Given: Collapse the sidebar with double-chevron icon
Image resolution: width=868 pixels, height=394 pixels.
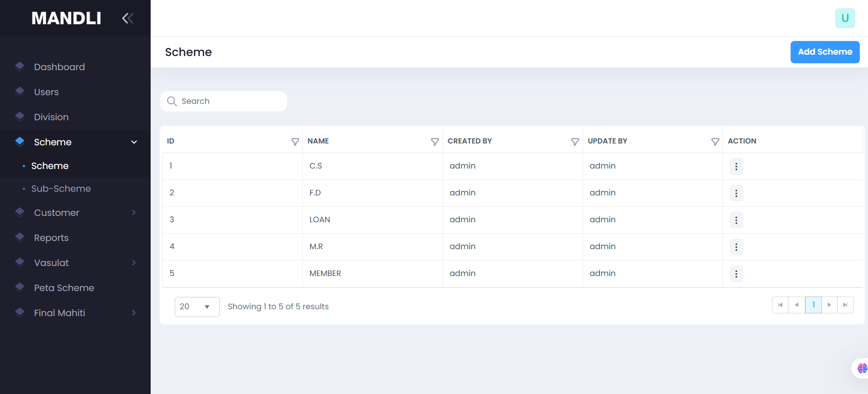Looking at the screenshot, I should pos(127,18).
